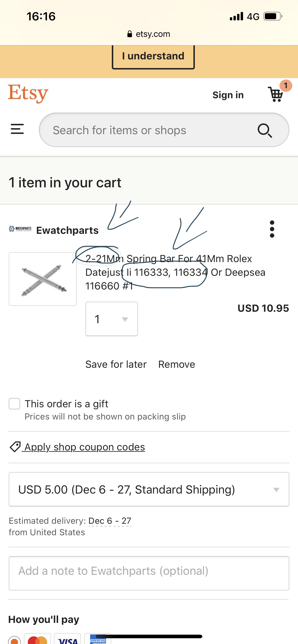Tap the coupon tag icon

(15, 447)
